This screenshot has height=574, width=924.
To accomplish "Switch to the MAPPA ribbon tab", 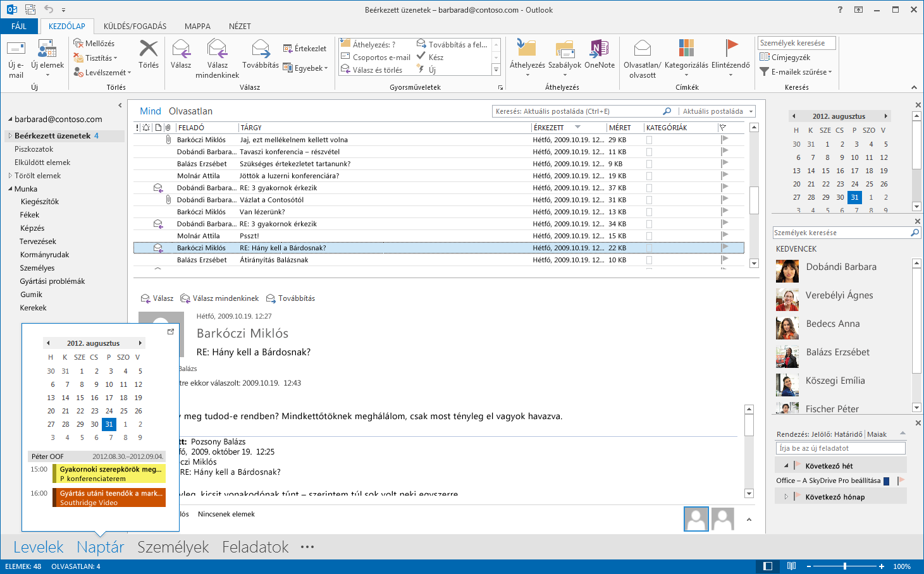I will (197, 26).
